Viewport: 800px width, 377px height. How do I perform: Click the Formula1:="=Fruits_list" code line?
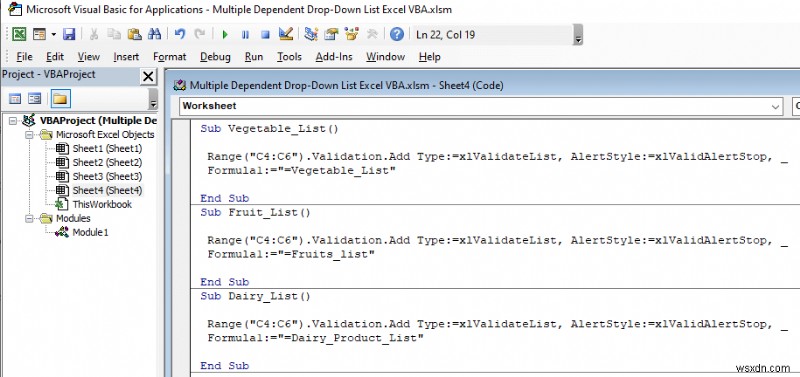[x=291, y=254]
